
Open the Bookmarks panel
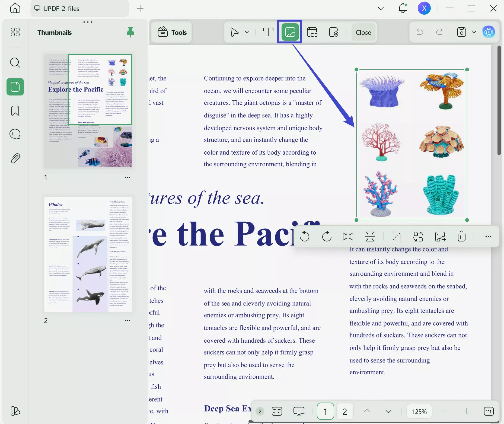[x=15, y=111]
